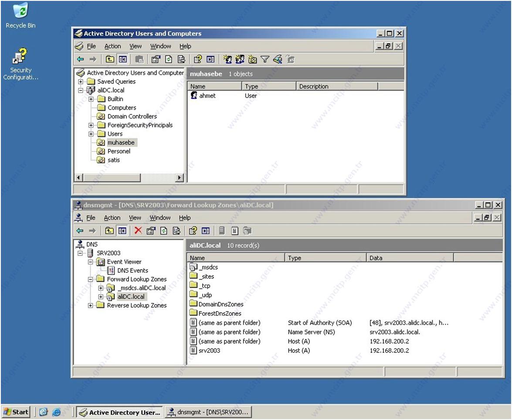Open Properties icon in Active Directory toolbar
The height and width of the screenshot is (420, 512).
156,59
